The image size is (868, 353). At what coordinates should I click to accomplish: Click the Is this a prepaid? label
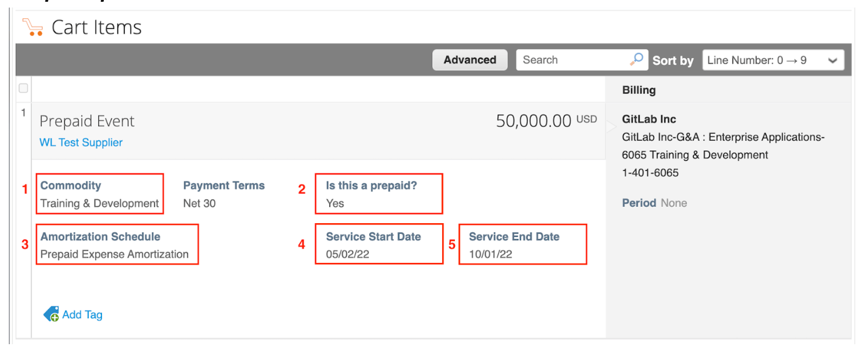[372, 185]
